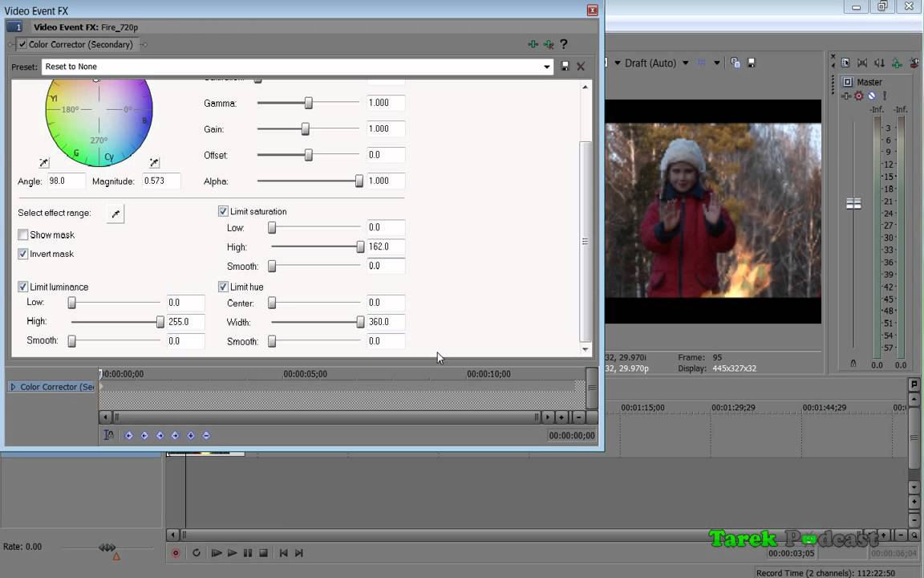Screen dimensions: 924x578
Task: Add a keyframe diamond-plus button
Action: (190, 435)
